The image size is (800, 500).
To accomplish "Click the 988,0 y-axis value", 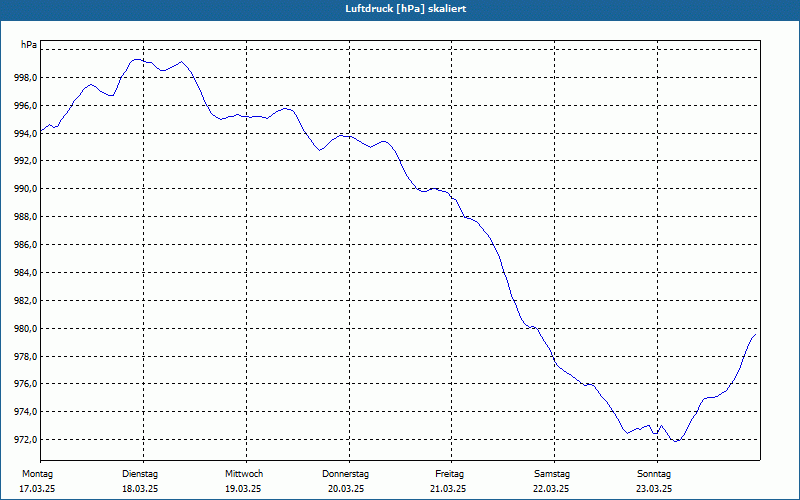I will 26,217.
